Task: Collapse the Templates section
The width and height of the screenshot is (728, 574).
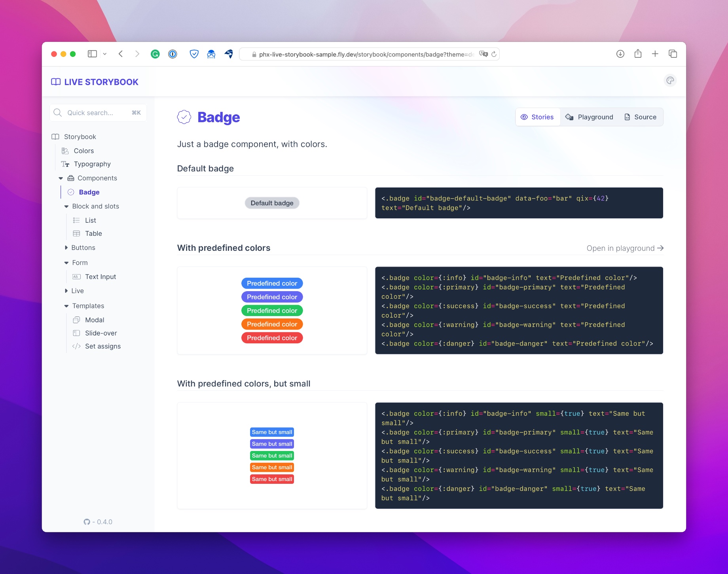Action: click(66, 306)
